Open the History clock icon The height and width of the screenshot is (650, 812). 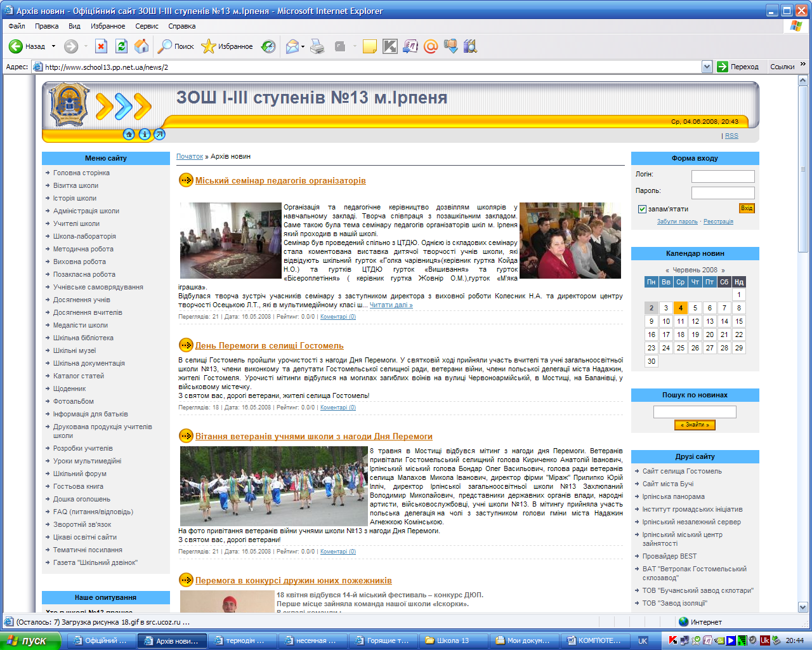[x=268, y=46]
